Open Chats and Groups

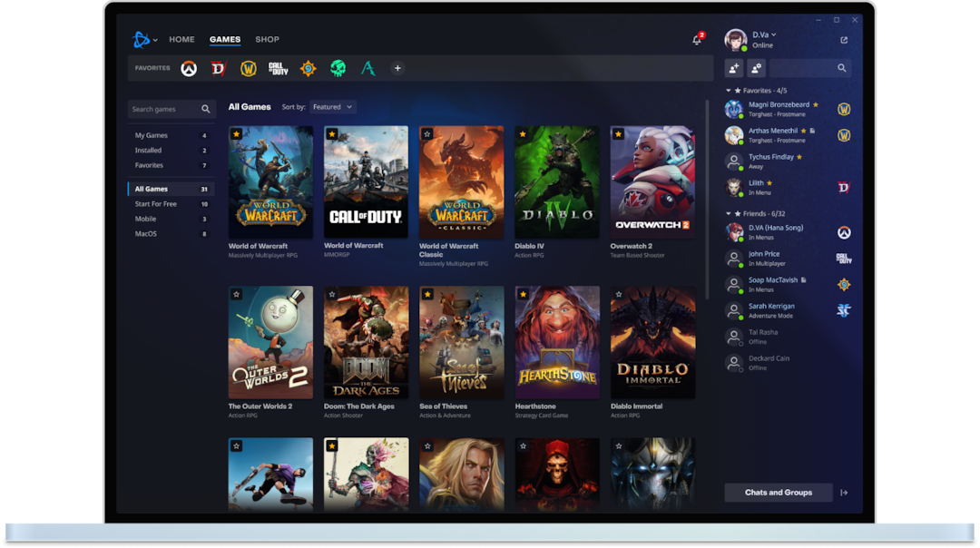click(x=779, y=492)
